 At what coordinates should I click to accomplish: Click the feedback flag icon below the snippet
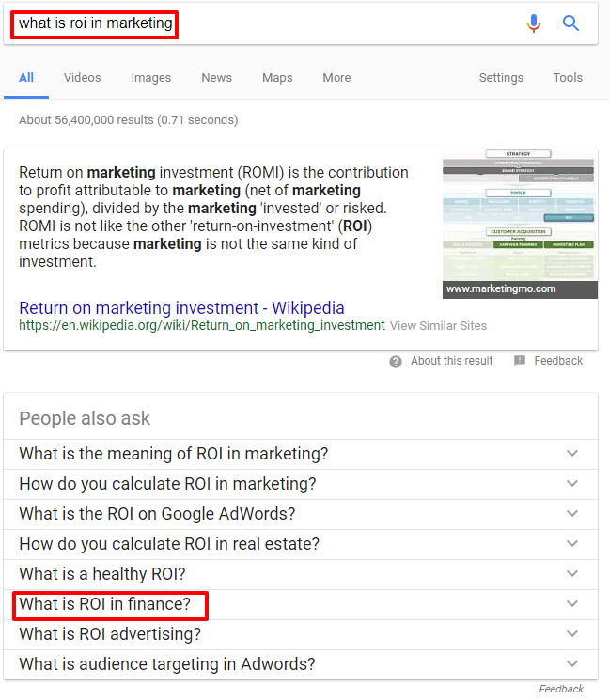click(x=520, y=360)
